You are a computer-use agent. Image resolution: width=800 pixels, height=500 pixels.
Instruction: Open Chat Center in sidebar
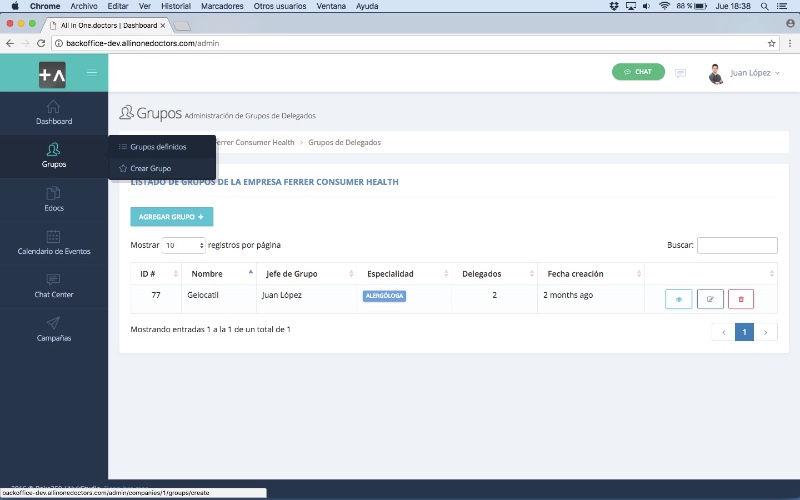coord(54,286)
